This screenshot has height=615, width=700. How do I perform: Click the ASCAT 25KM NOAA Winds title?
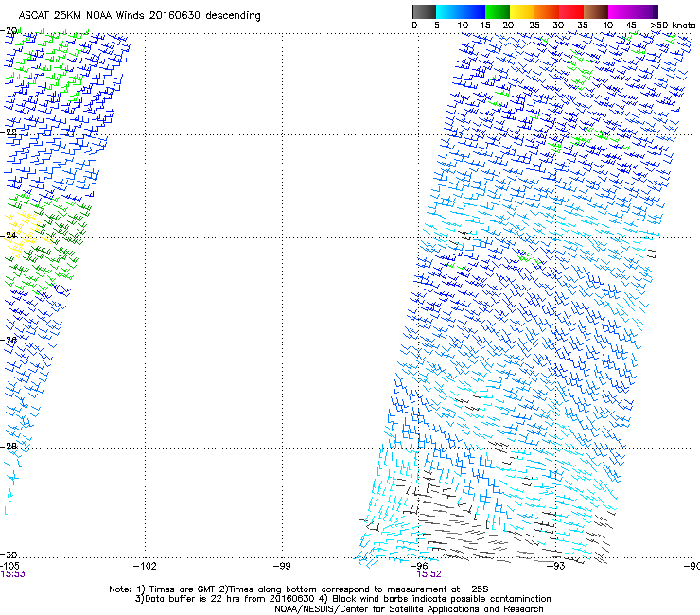pos(139,15)
